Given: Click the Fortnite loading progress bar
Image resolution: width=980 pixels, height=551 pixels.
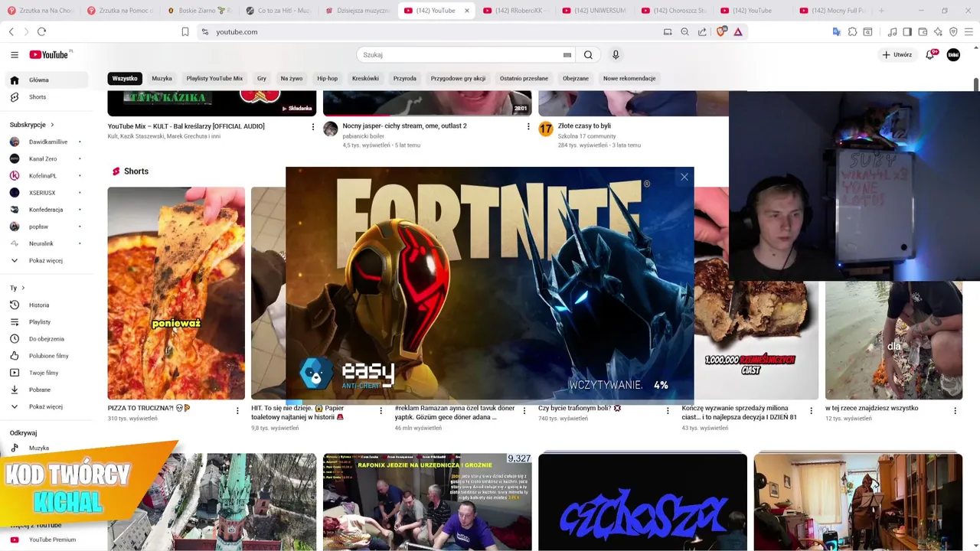Looking at the screenshot, I should coord(489,403).
